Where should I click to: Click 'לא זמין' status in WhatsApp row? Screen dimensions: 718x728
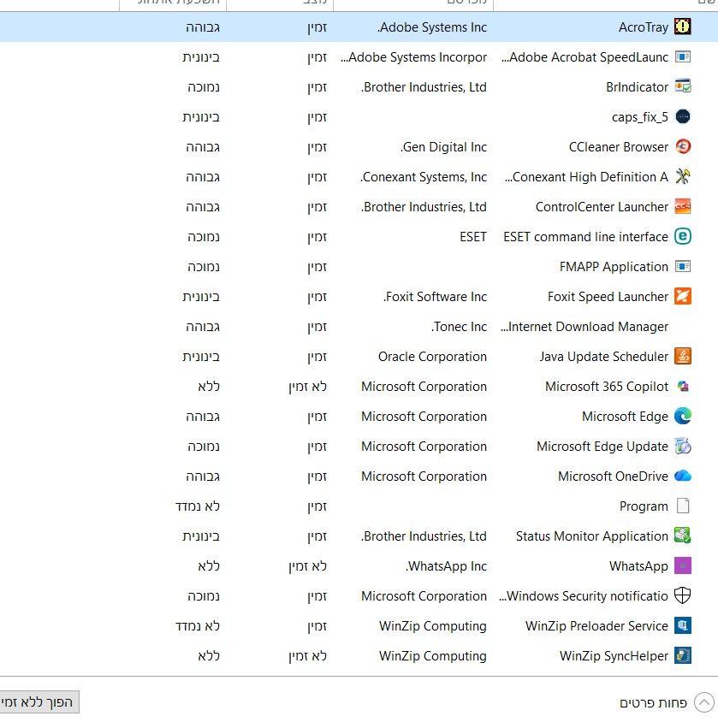point(307,566)
